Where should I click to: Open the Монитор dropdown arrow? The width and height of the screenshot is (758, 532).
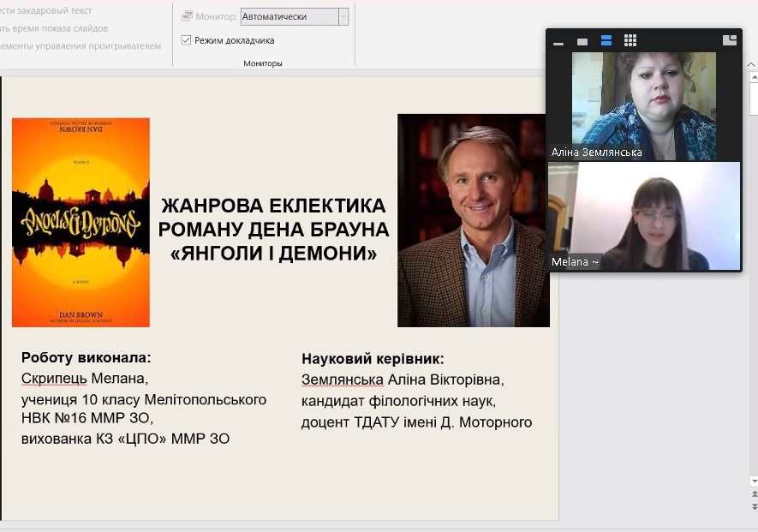click(343, 16)
